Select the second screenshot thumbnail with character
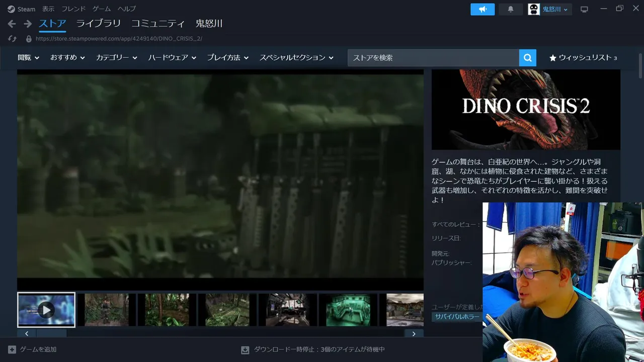This screenshot has width=644, height=362. [x=107, y=310]
